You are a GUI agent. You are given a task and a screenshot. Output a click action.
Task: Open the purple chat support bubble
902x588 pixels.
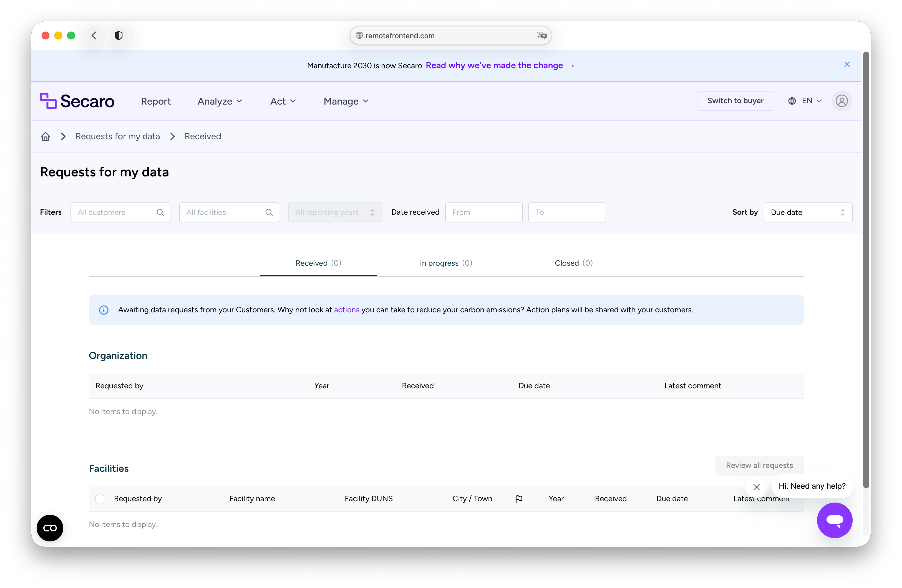point(835,520)
